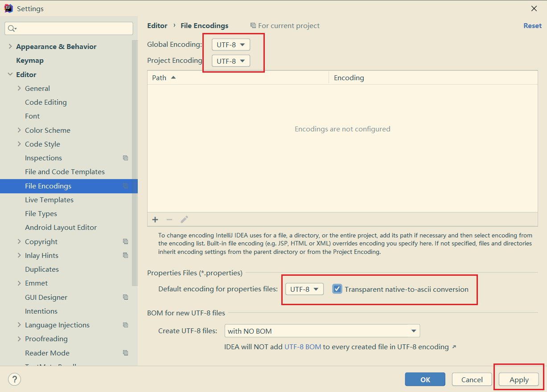Click the Path column header
Image resolution: width=547 pixels, height=392 pixels.
pyautogui.click(x=238, y=78)
